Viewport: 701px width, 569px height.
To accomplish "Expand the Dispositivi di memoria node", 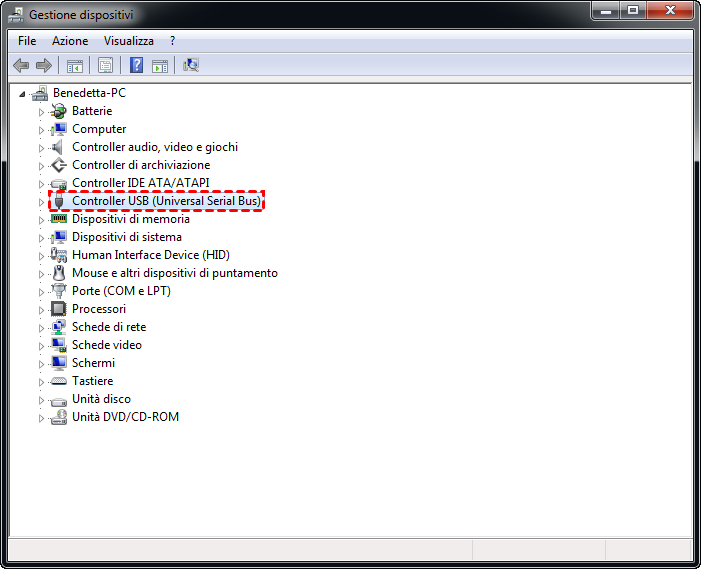I will tap(41, 220).
